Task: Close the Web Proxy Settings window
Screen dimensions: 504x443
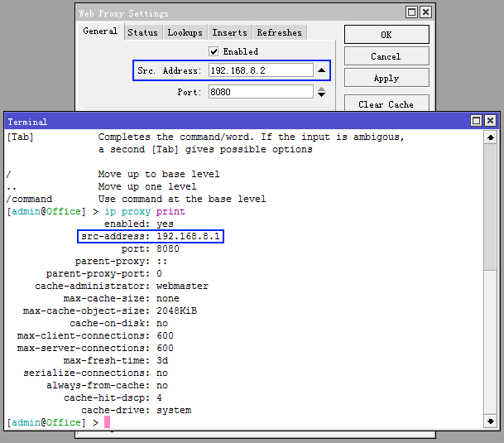Action: click(425, 12)
